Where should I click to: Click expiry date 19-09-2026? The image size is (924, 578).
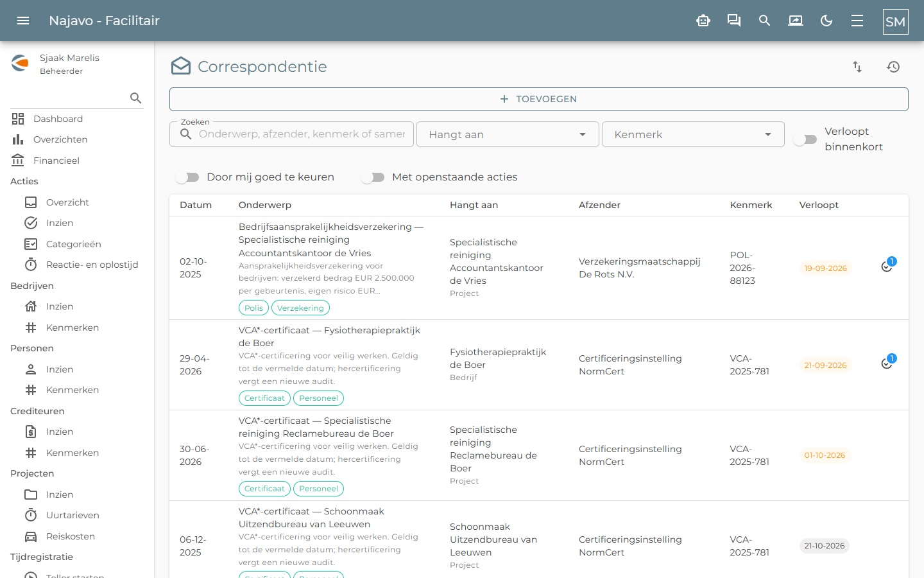[825, 268]
